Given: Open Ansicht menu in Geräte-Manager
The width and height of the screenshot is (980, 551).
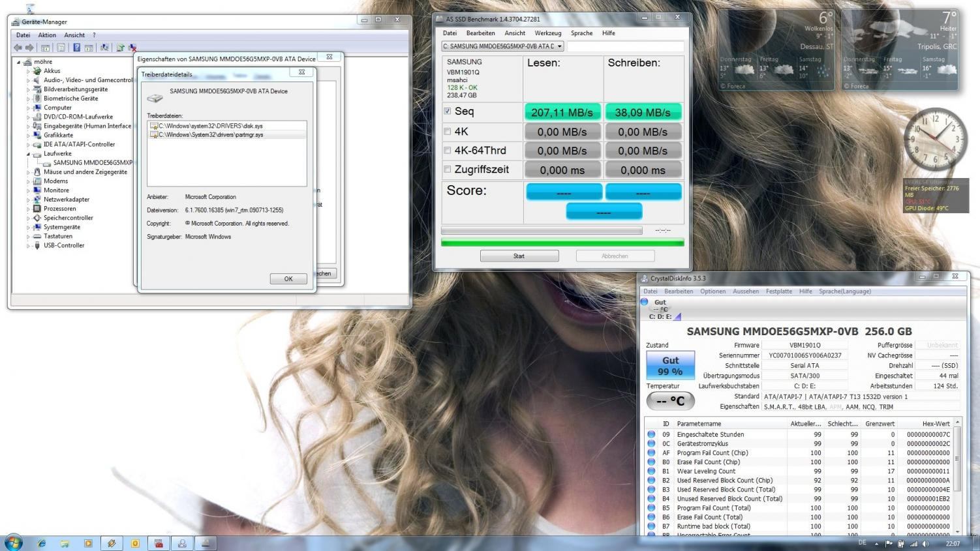Looking at the screenshot, I should (x=74, y=35).
